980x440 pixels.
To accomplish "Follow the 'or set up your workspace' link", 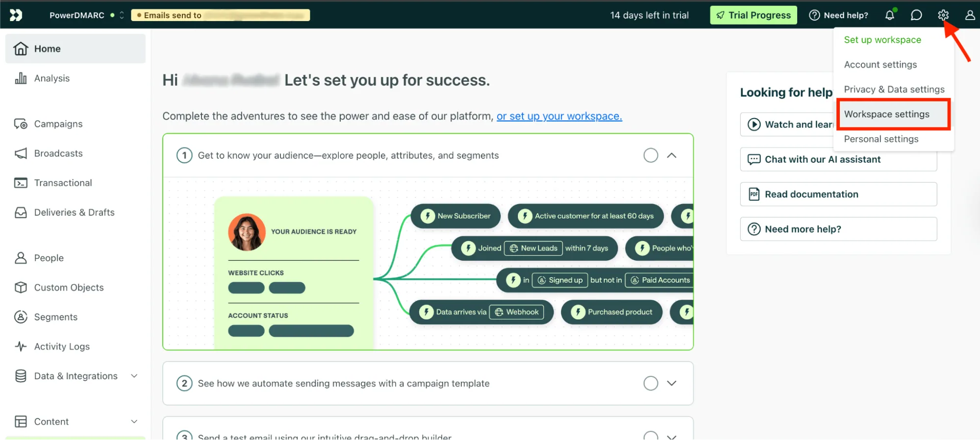I will (559, 116).
